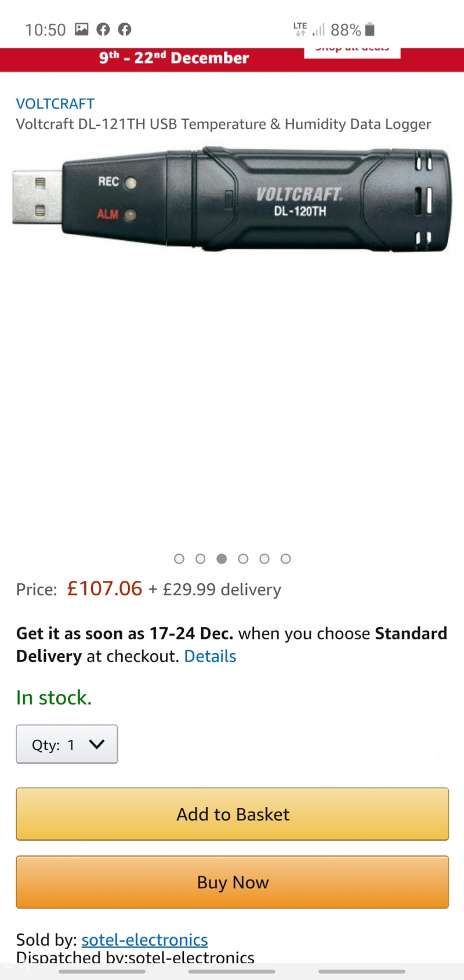Tap the Voltcraft data logger product image

point(231,199)
